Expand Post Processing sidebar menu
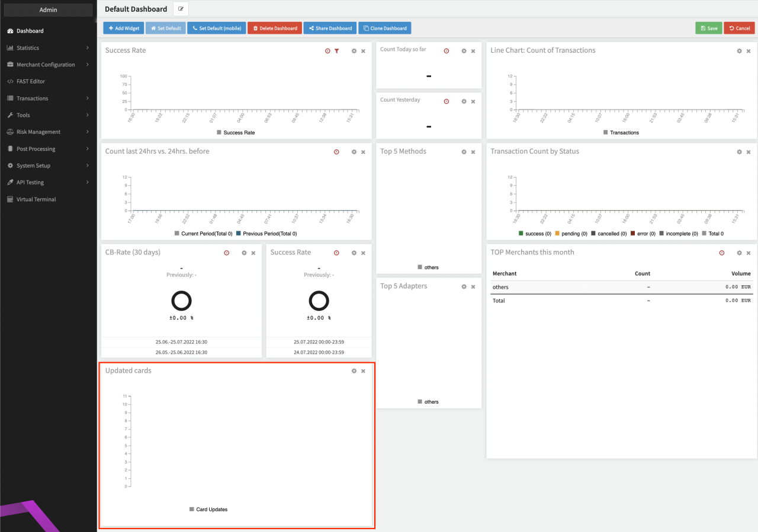 (48, 149)
